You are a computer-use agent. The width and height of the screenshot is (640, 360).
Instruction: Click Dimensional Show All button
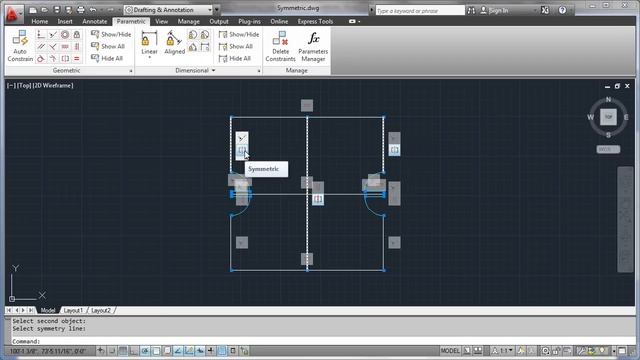tap(236, 46)
